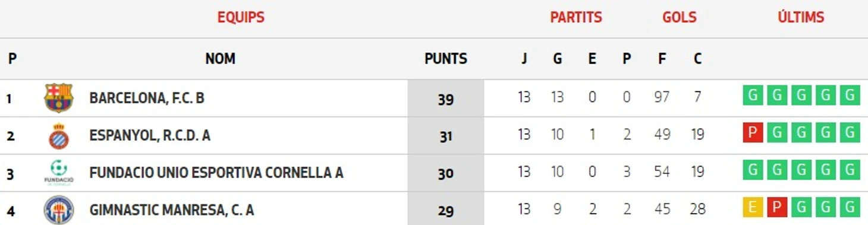This screenshot has width=868, height=225.
Task: Select the Gimnastic Manresa crest icon
Action: [x=59, y=210]
